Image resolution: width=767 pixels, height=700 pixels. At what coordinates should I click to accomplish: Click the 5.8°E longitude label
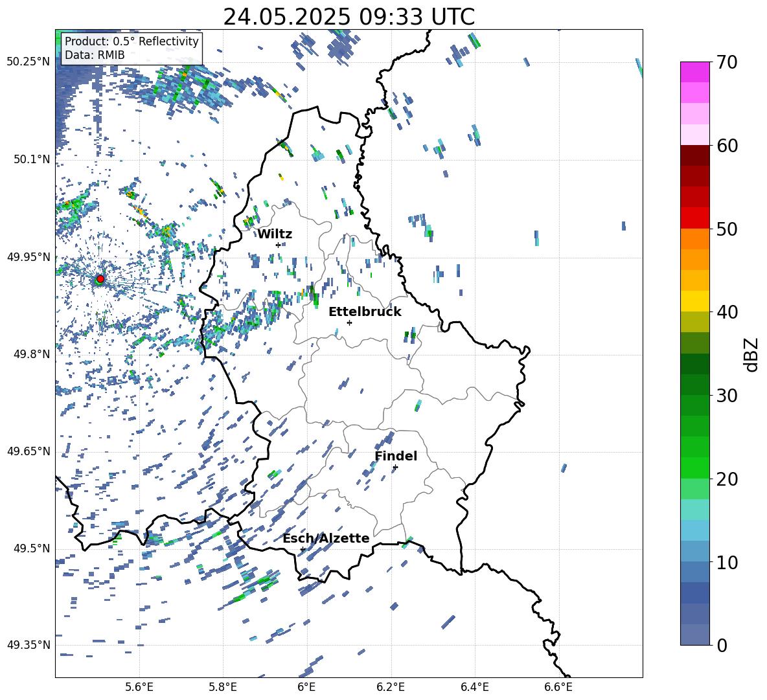point(223,688)
